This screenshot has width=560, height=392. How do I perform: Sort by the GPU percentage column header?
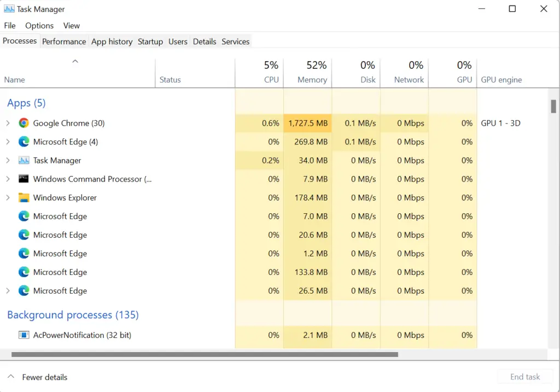453,73
